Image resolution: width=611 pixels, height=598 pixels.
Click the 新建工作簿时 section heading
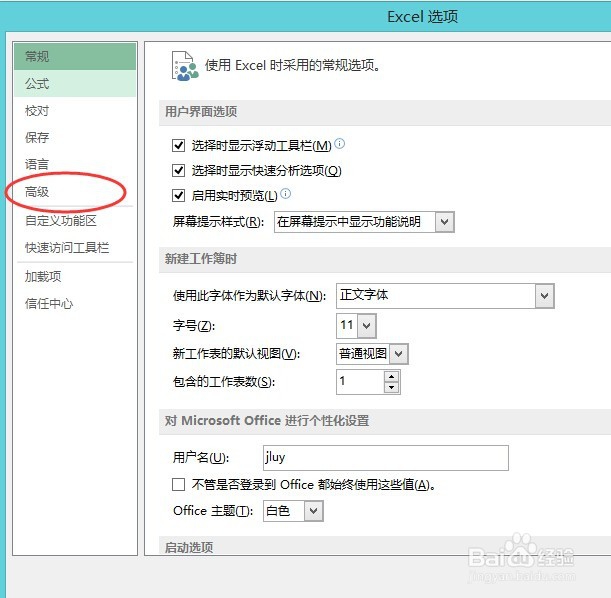[201, 259]
